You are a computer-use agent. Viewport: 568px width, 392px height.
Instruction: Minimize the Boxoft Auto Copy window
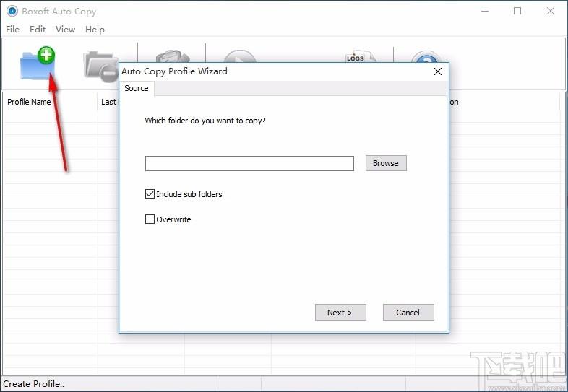pos(485,12)
